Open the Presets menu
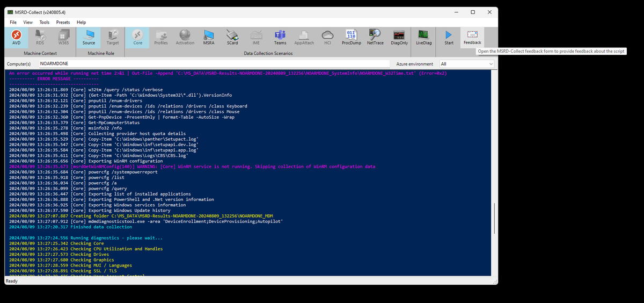 pos(63,22)
